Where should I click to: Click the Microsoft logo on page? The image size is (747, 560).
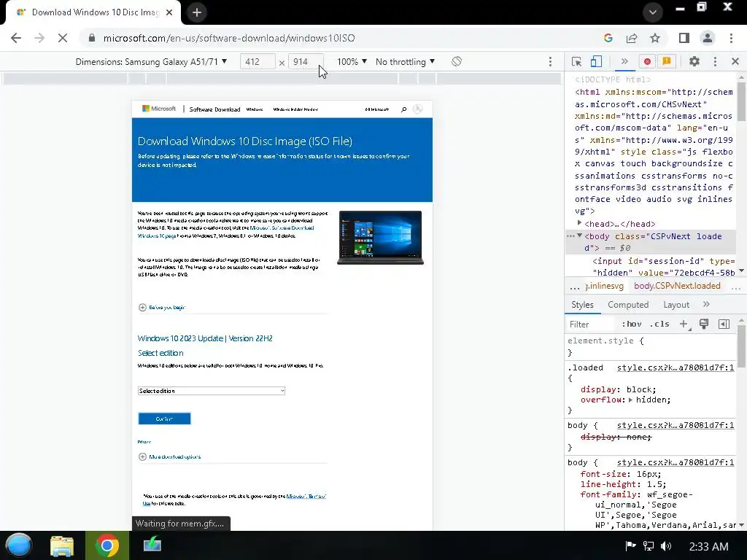pos(159,109)
